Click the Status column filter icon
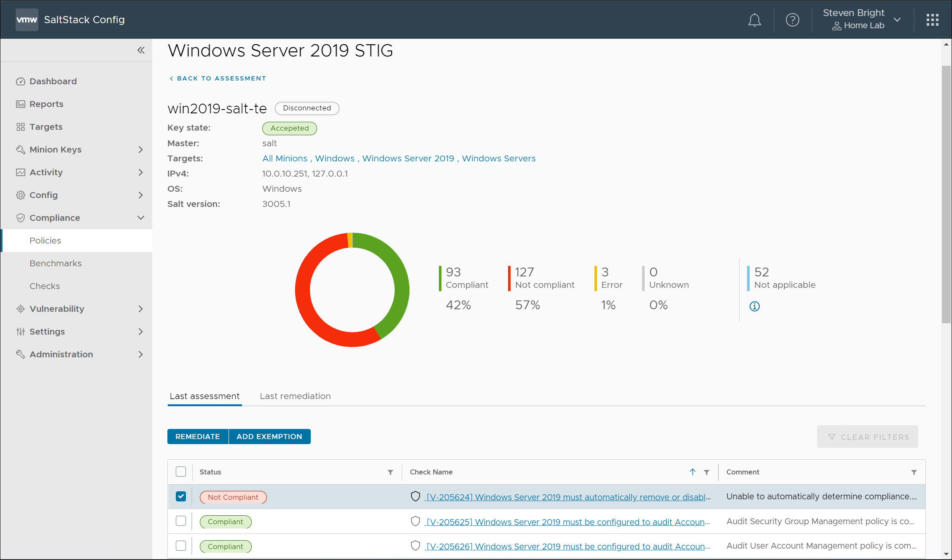Viewport: 952px width, 560px height. [x=390, y=472]
